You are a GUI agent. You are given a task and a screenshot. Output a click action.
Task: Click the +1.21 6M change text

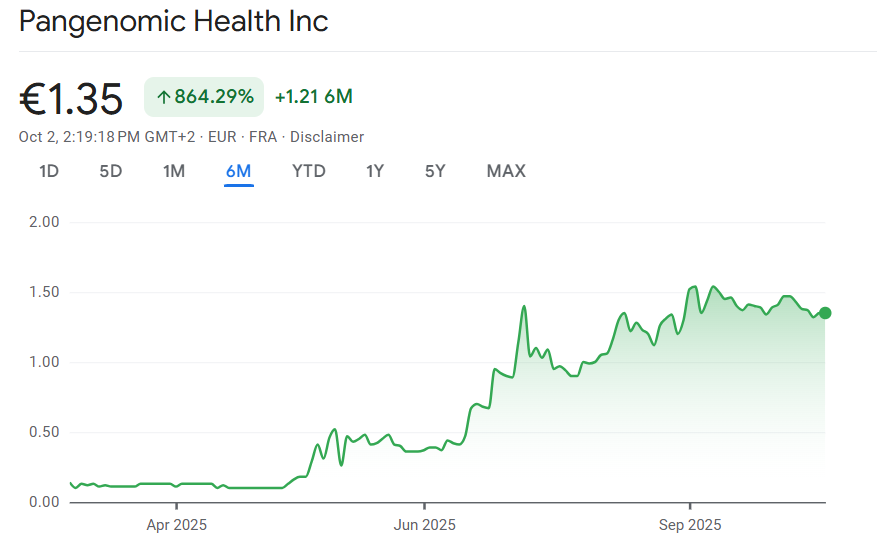point(313,97)
